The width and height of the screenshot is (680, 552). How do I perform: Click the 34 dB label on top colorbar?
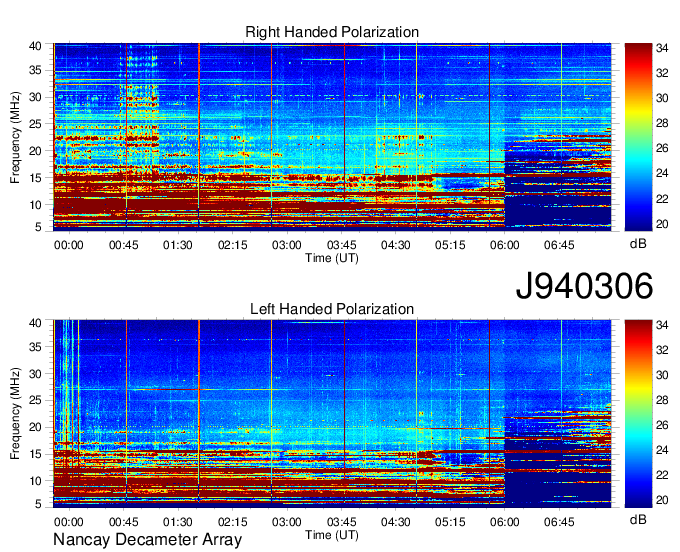(662, 48)
